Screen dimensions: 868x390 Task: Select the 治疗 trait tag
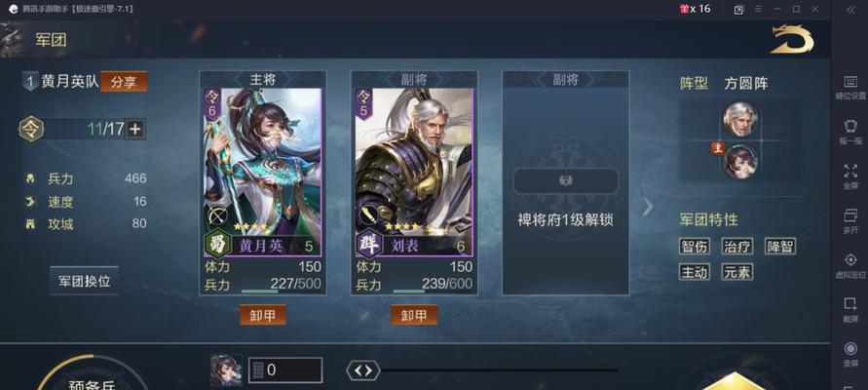click(x=736, y=247)
